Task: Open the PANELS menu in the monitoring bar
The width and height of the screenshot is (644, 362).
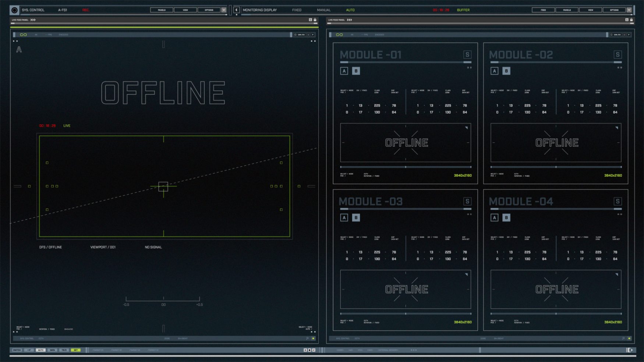Action: (x=567, y=10)
